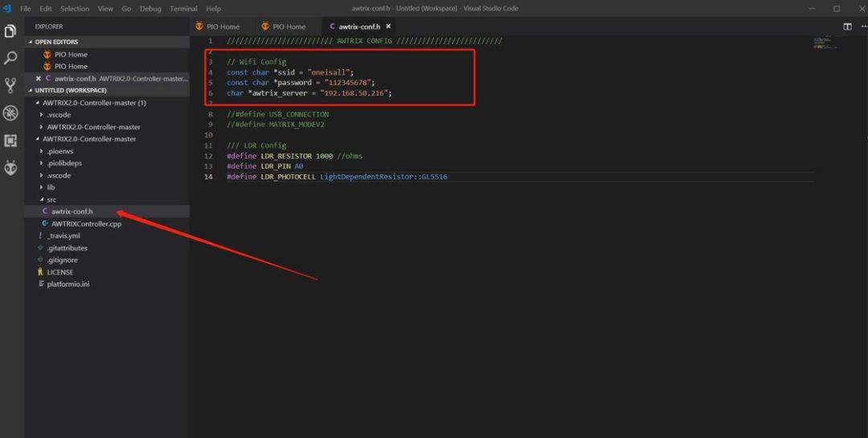868x438 pixels.
Task: Open the LICENSE file
Action: pyautogui.click(x=59, y=272)
